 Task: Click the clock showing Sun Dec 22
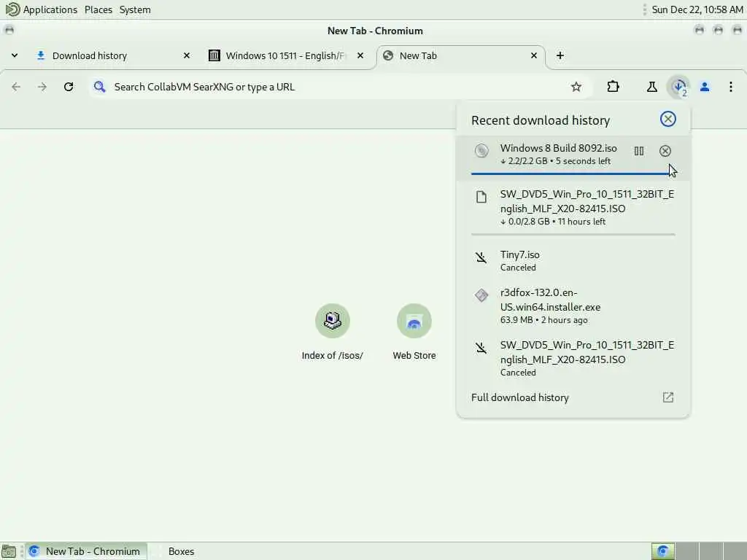click(697, 9)
